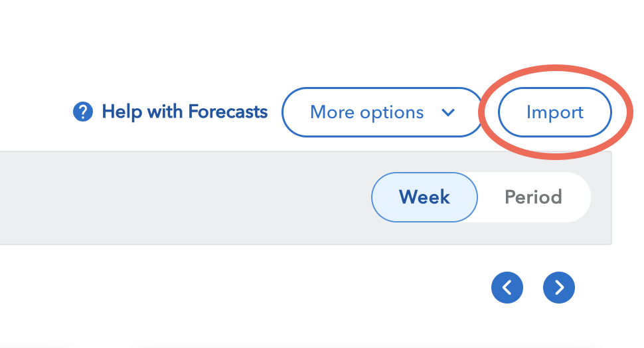Choose the Period tab in view selector

534,197
